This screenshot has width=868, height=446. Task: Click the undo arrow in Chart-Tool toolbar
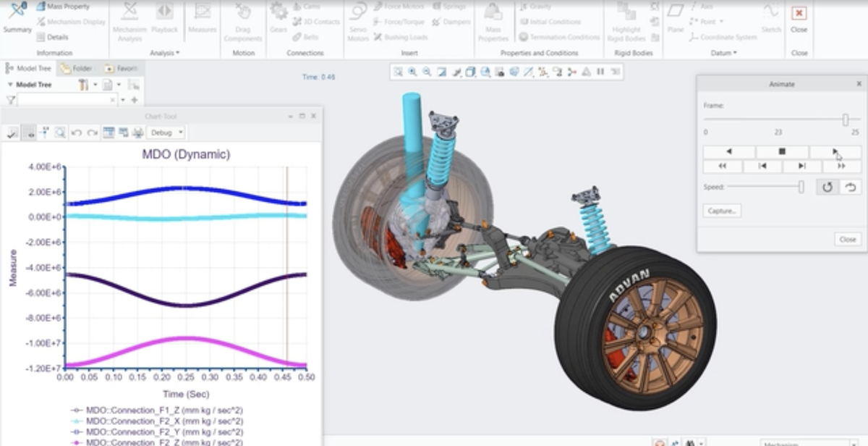pos(76,132)
